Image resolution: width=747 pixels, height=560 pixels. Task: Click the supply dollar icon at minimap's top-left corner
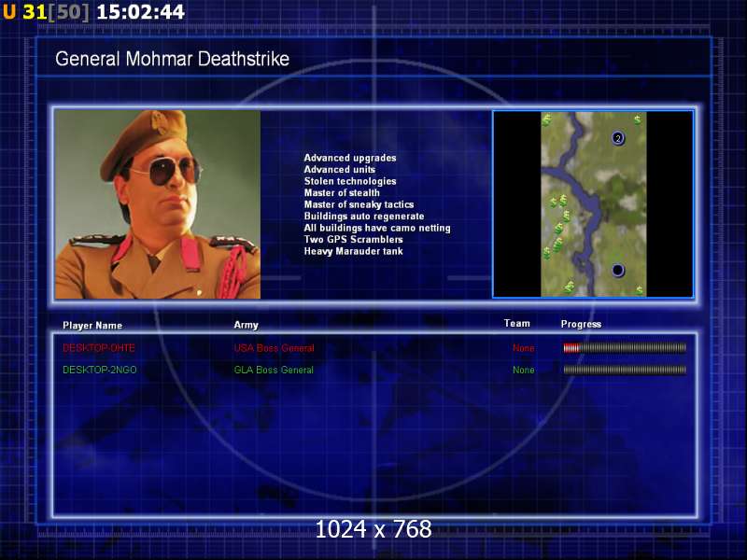point(547,119)
